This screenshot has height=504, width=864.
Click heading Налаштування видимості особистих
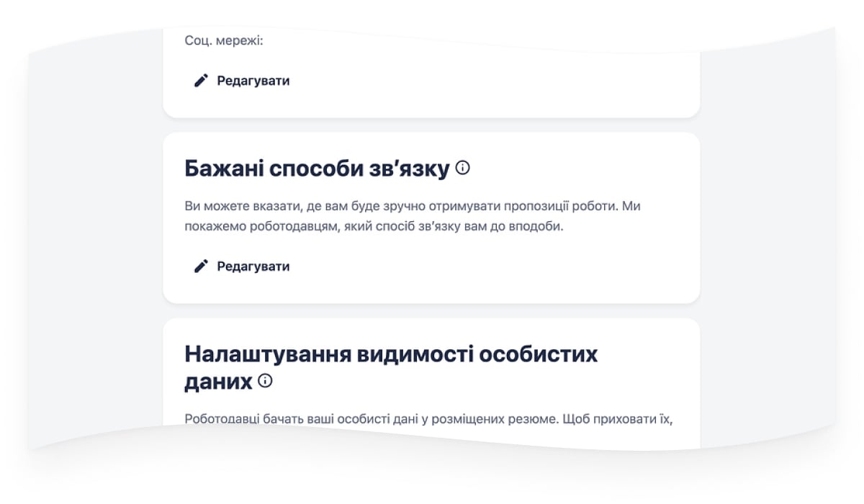pos(392,354)
